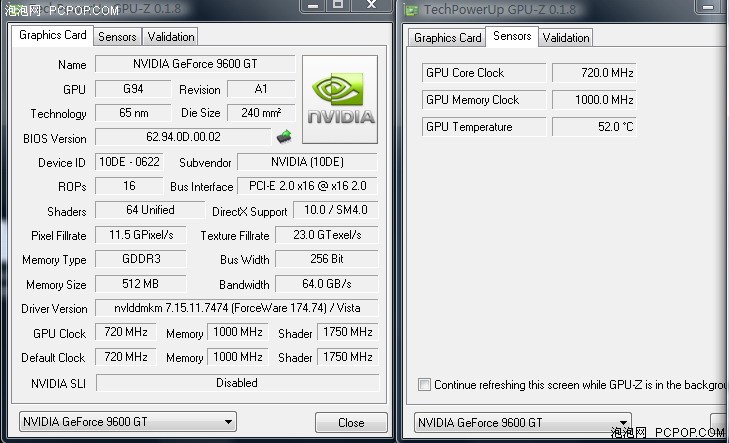Click sensor value 720.0 MHz

594,73
